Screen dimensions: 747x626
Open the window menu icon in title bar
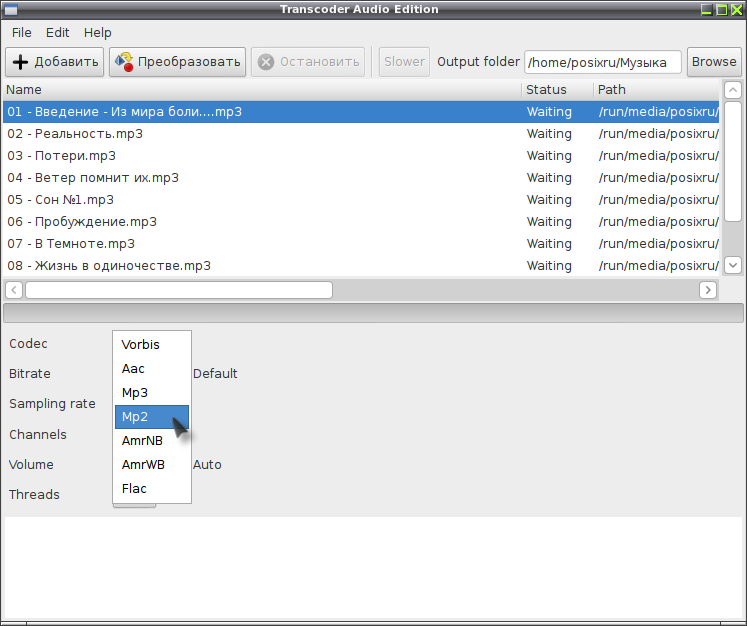point(10,10)
